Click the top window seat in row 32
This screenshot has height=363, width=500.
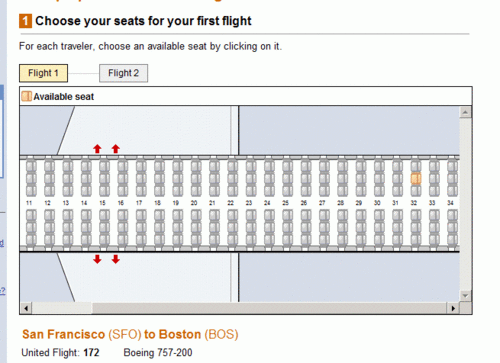[416, 166]
